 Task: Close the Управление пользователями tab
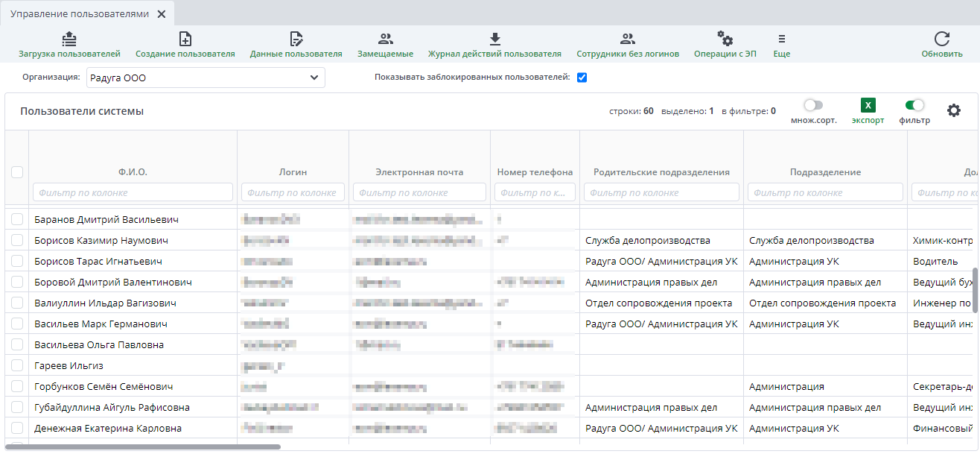pos(162,14)
